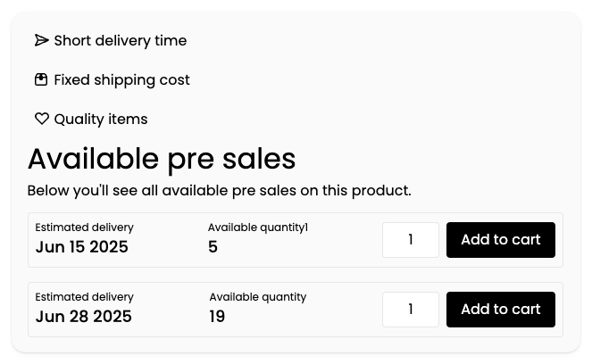The height and width of the screenshot is (364, 592).
Task: Click the Available pre sales heading
Action: [162, 159]
